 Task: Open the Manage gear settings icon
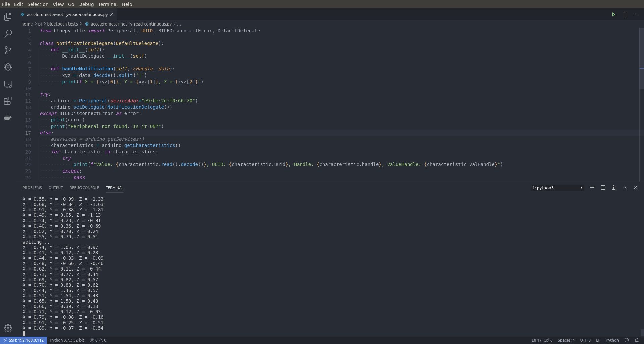click(x=8, y=328)
